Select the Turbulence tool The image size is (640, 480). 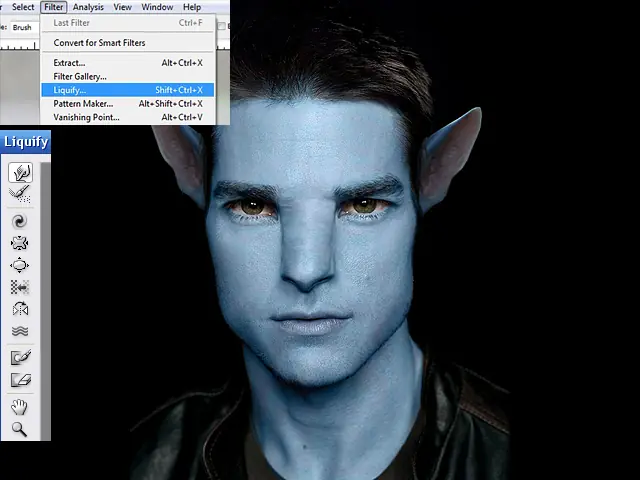(x=20, y=331)
